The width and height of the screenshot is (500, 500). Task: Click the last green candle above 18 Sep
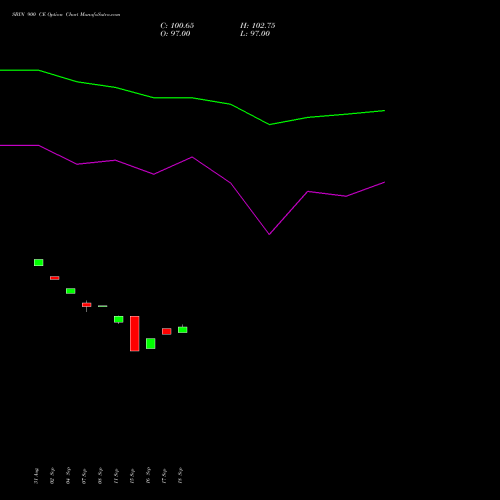pyautogui.click(x=183, y=329)
